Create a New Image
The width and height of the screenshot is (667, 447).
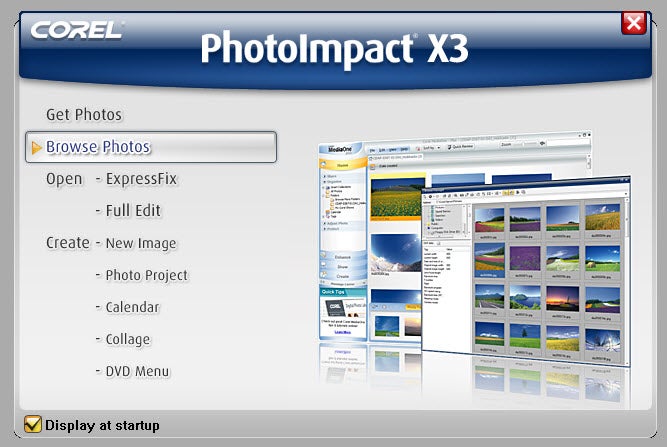click(141, 243)
